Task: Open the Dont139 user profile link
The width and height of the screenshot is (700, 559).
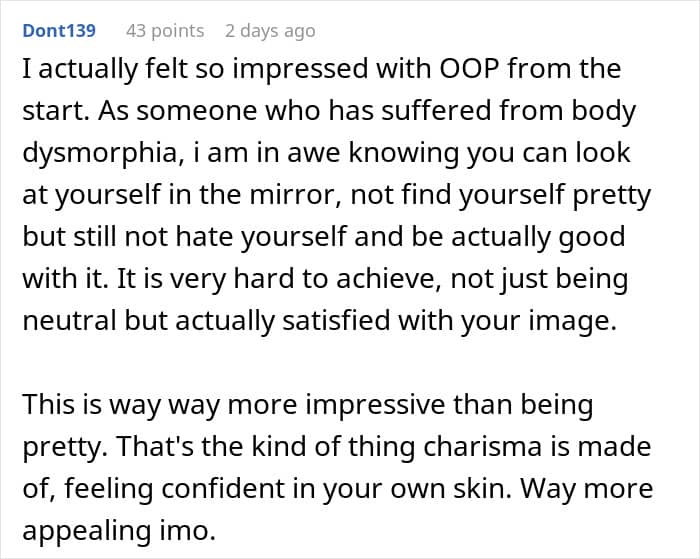Action: (x=59, y=31)
